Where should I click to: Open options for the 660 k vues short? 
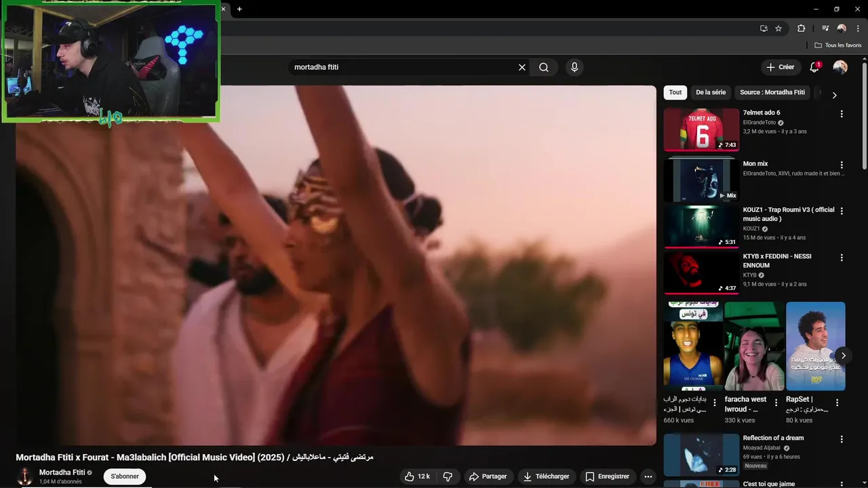(x=714, y=403)
